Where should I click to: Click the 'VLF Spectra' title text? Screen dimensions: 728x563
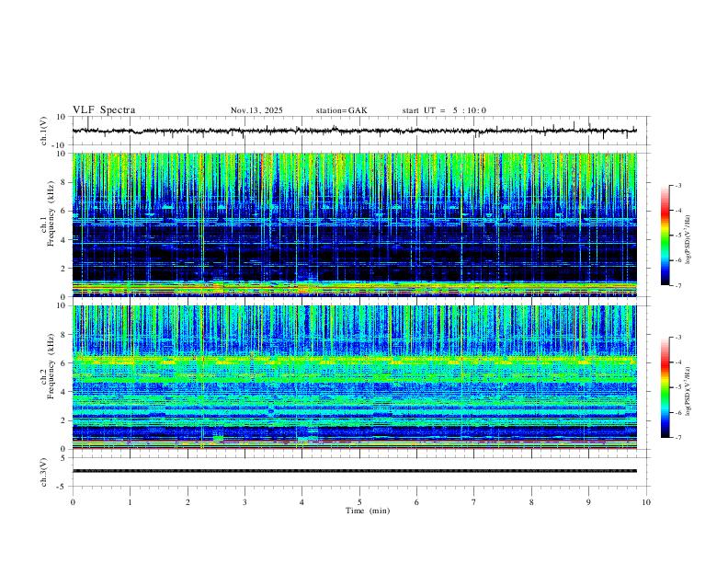tap(104, 110)
